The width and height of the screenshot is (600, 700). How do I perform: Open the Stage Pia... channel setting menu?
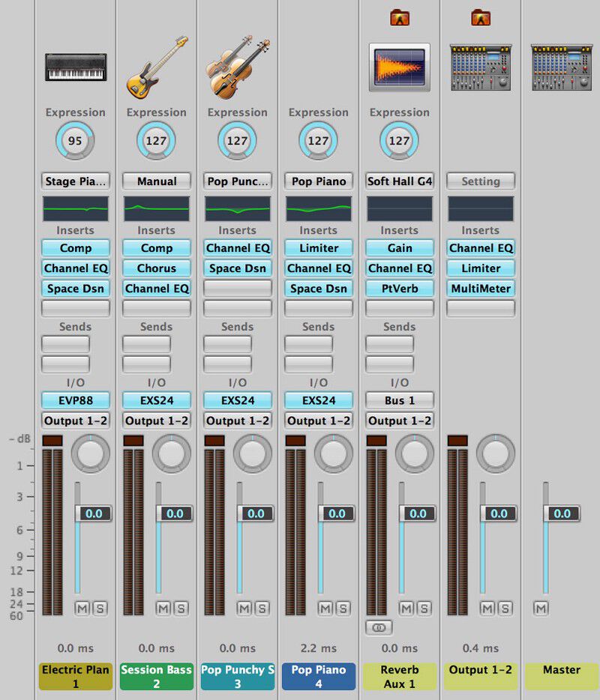coord(76,181)
